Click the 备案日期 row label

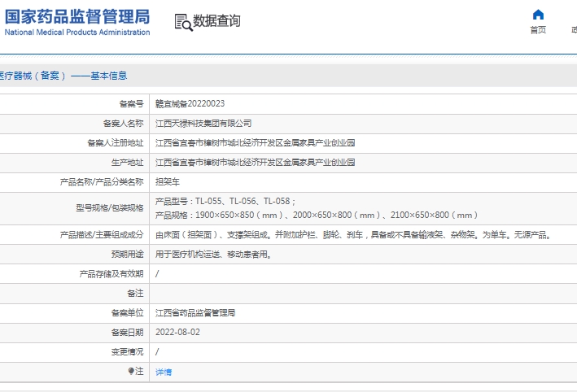tap(127, 333)
